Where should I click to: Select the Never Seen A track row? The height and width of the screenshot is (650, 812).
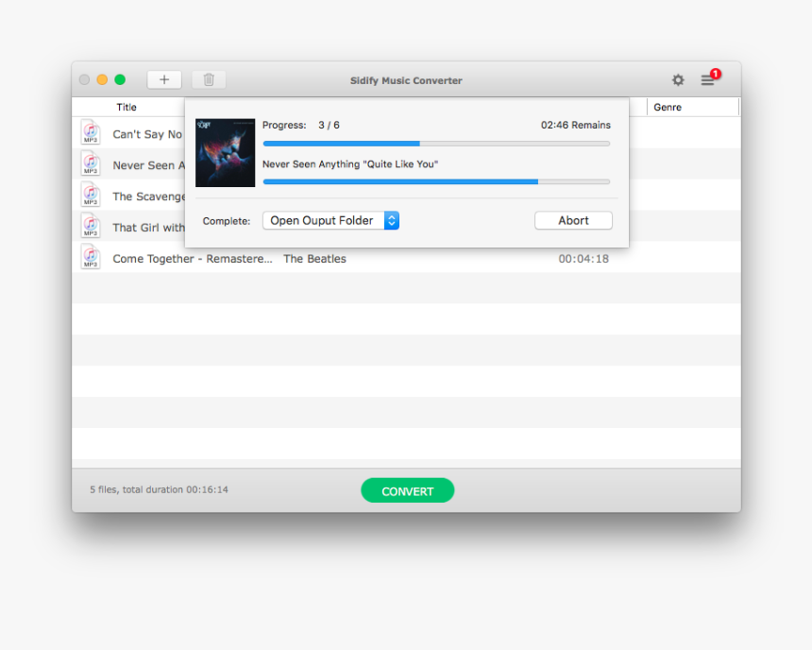148,165
